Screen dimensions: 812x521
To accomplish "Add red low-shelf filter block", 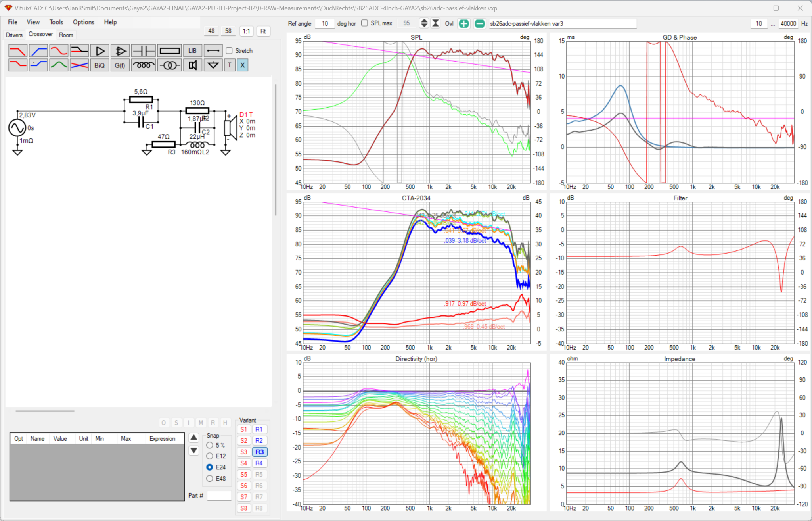I will 18,65.
